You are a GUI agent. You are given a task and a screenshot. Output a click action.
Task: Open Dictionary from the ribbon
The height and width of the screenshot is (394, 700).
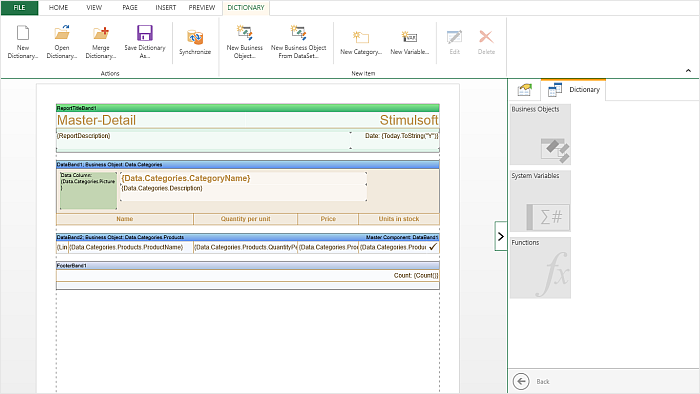click(62, 42)
